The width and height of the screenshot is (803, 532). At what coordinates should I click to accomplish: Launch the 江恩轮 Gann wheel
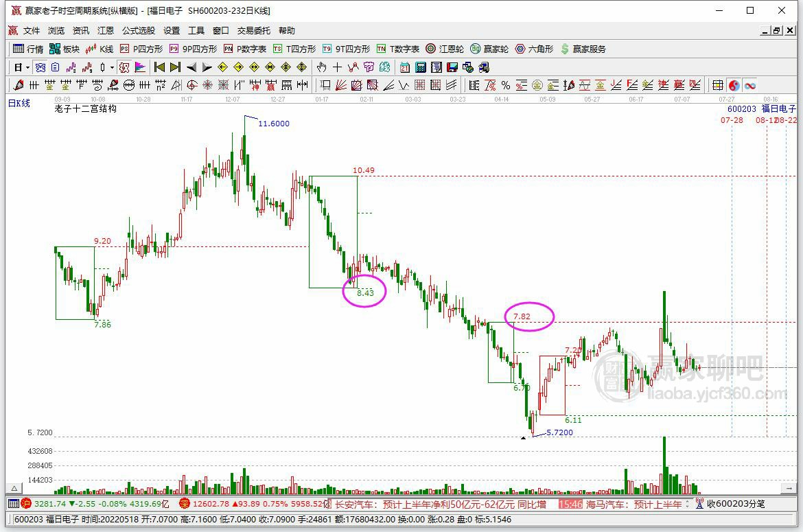tap(445, 49)
